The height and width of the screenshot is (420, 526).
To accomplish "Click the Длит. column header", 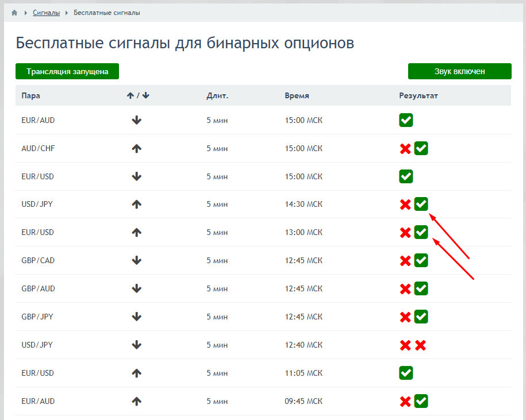I will click(x=217, y=96).
